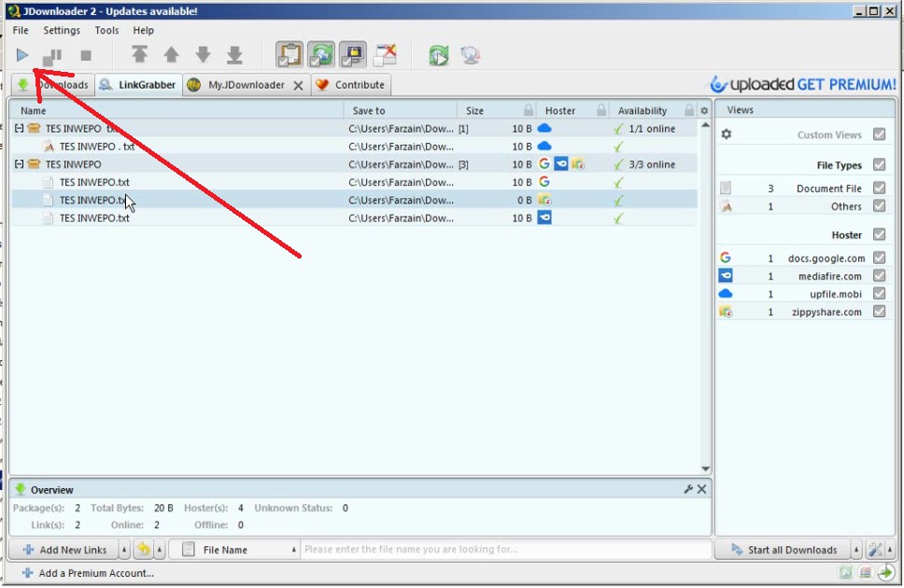Start downloads with the Play icon
The height and width of the screenshot is (588, 904).
pyautogui.click(x=21, y=55)
